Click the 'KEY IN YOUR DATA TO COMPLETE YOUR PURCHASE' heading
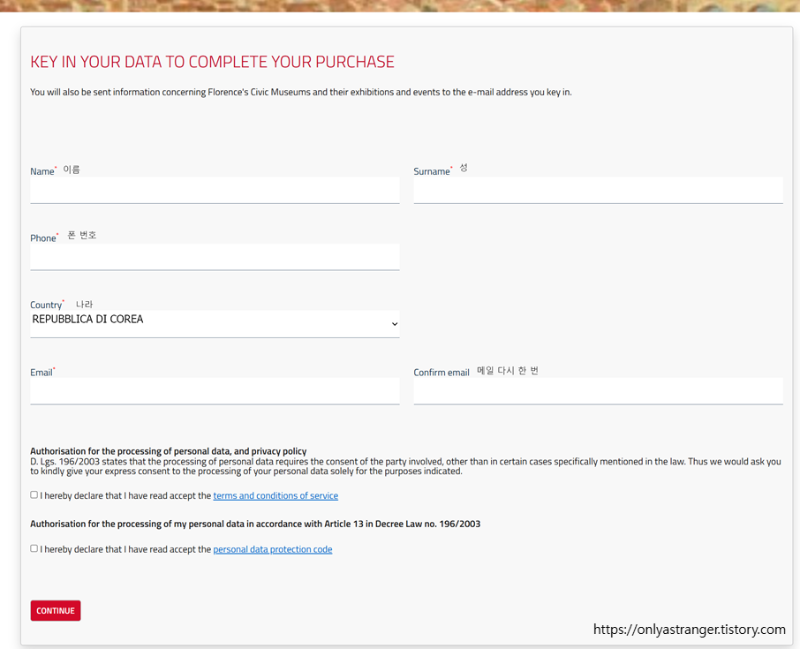 pos(212,62)
